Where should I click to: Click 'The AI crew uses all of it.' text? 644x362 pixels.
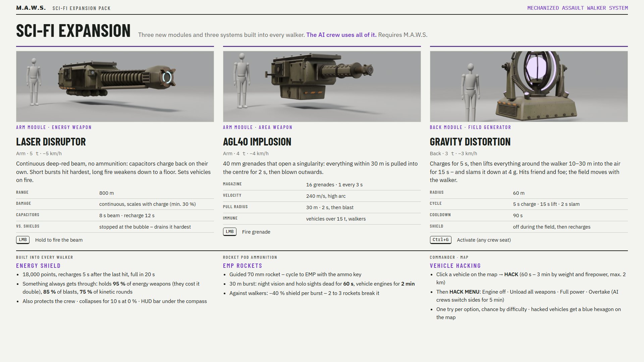click(341, 35)
